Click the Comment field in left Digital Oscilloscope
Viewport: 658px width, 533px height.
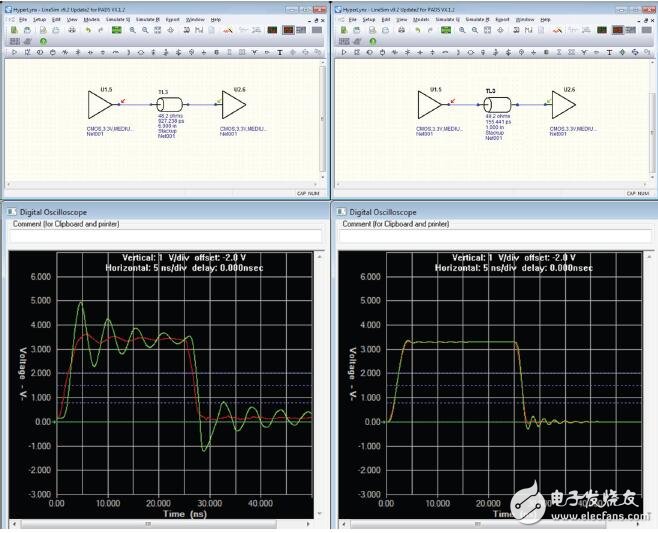tap(165, 237)
